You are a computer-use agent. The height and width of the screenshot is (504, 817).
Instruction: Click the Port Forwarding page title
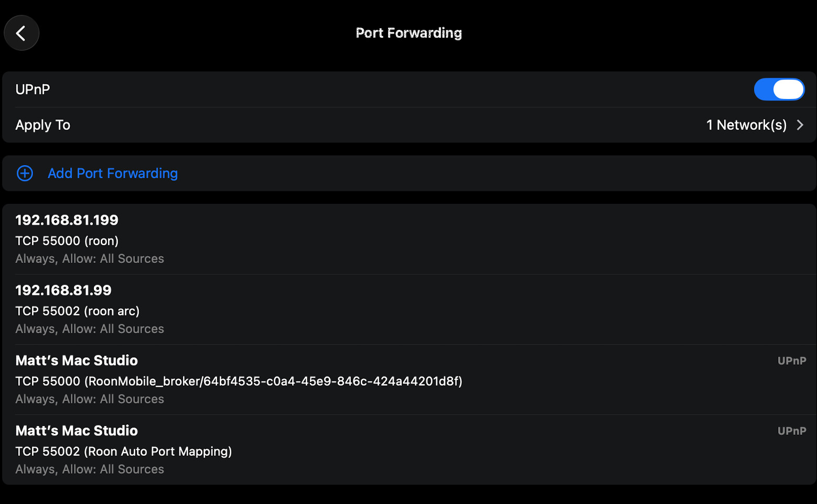[x=408, y=33]
